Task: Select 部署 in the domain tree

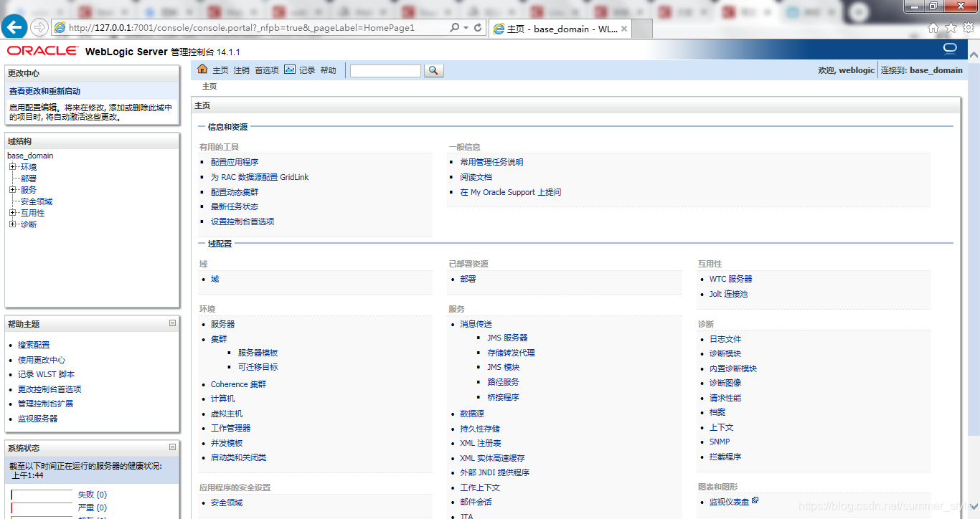Action: (29, 178)
